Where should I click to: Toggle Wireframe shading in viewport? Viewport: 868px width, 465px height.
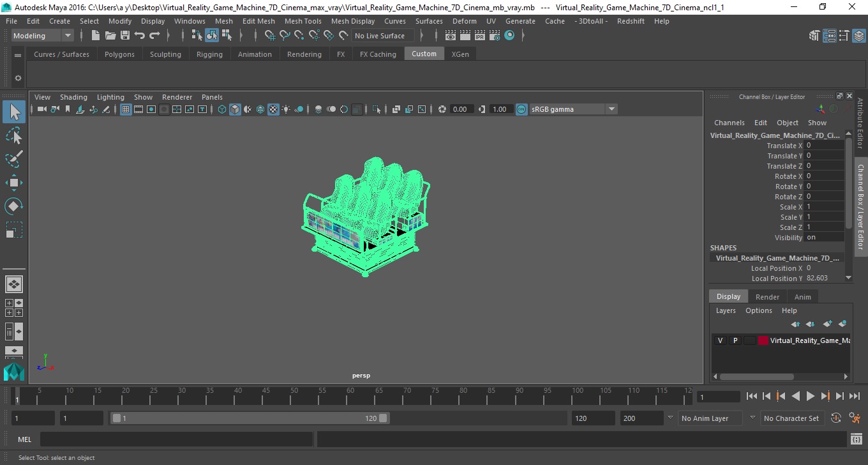(x=222, y=109)
